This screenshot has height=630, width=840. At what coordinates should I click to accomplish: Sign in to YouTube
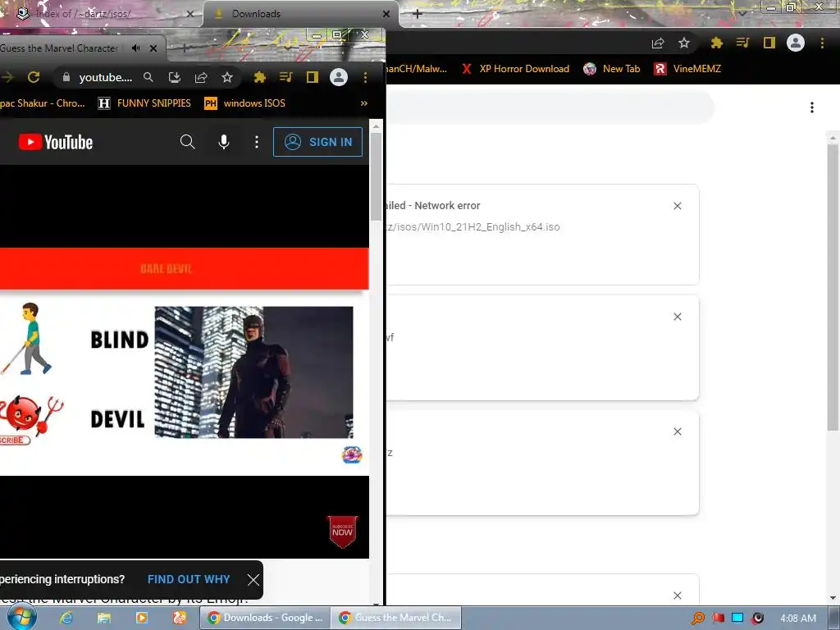(x=317, y=142)
